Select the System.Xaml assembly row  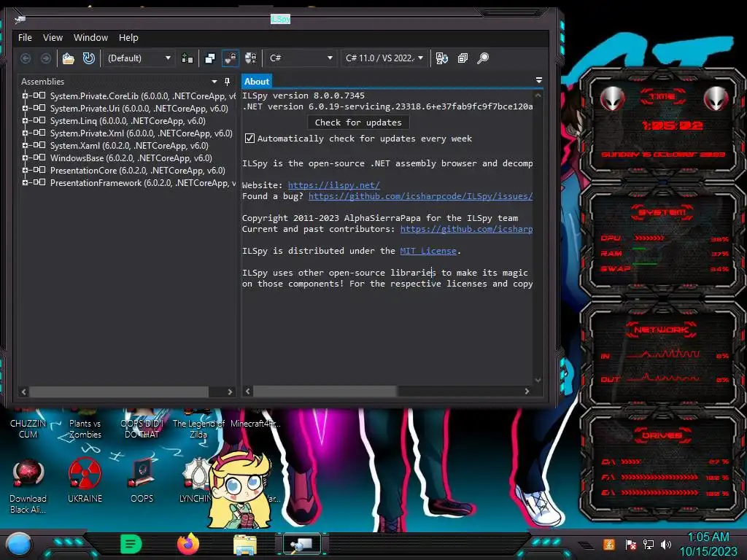tap(129, 146)
